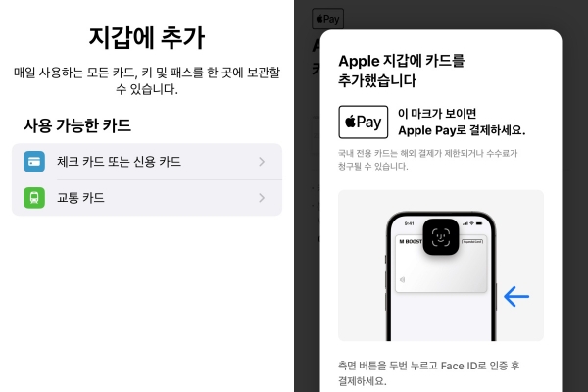Click status bar battery icon in phone illustration
Image resolution: width=588 pixels, height=392 pixels.
tap(479, 223)
